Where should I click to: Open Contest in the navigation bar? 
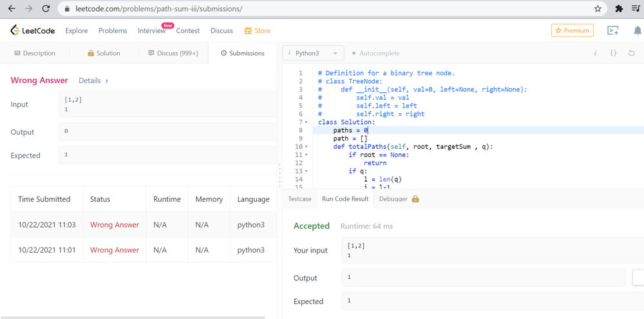coord(187,30)
